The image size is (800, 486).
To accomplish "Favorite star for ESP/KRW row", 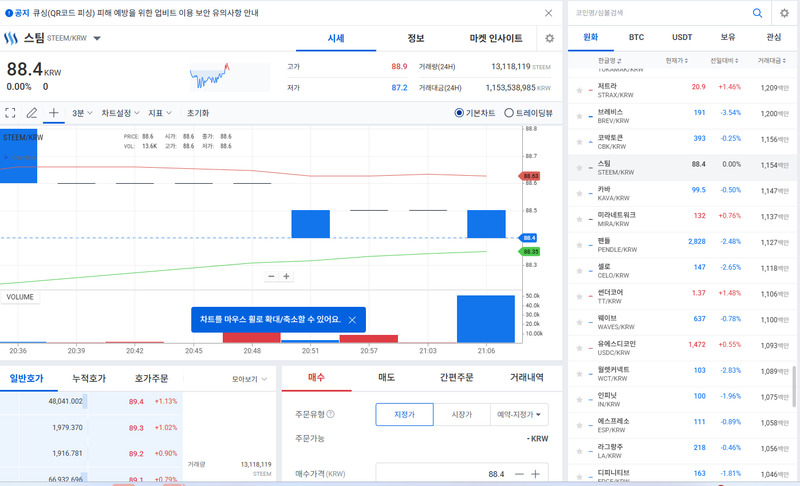I will pos(579,425).
